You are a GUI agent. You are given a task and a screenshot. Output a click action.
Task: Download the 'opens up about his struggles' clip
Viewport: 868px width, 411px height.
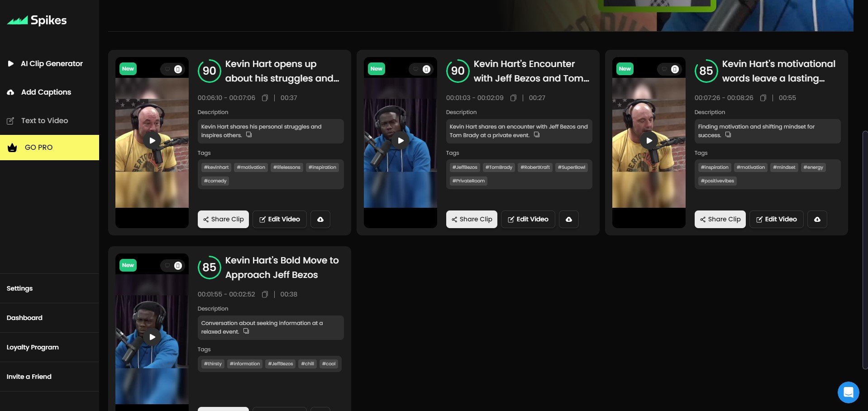click(x=320, y=219)
